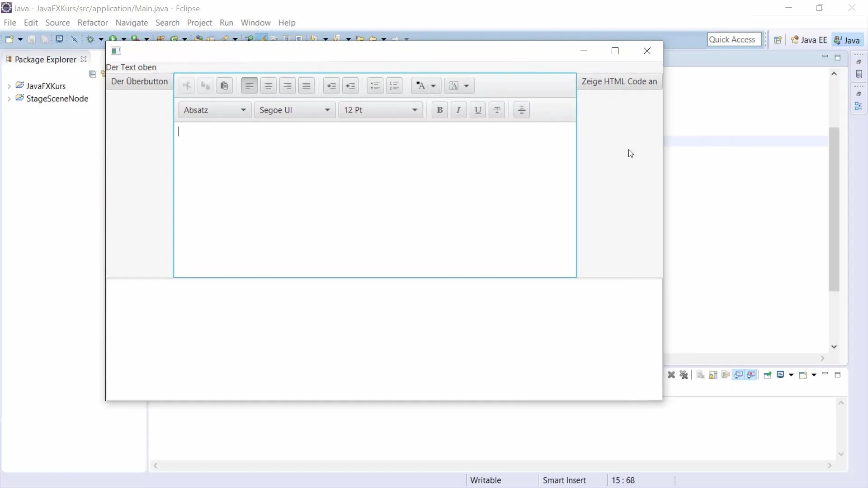Toggle Show Console on Standard Out
868x488 pixels.
[x=739, y=375]
